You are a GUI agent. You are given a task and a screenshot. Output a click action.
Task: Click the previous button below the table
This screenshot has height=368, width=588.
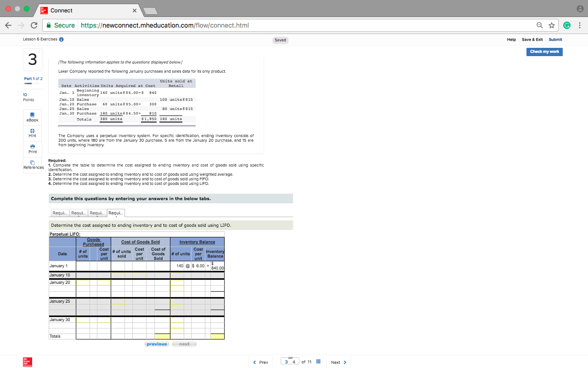click(x=156, y=344)
